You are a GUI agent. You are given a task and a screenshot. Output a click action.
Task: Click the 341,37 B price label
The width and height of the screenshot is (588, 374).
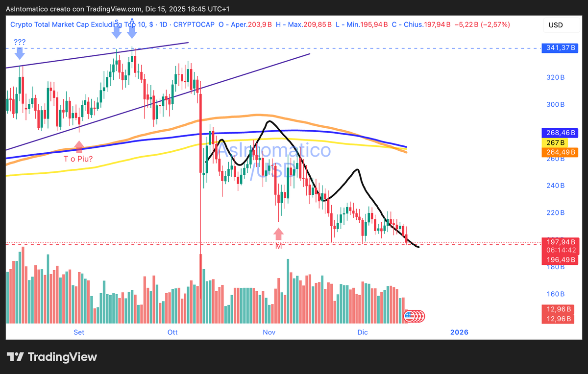pos(560,48)
